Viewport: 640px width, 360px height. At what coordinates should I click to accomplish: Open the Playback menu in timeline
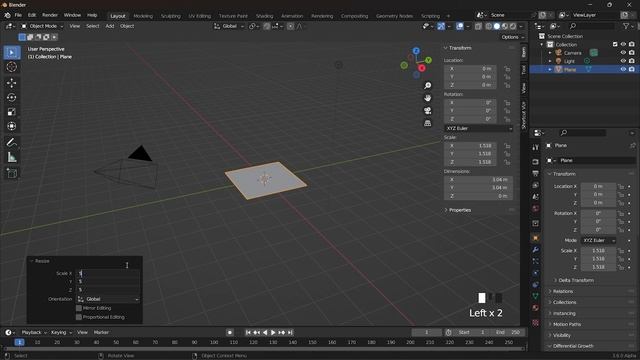pyautogui.click(x=33, y=333)
